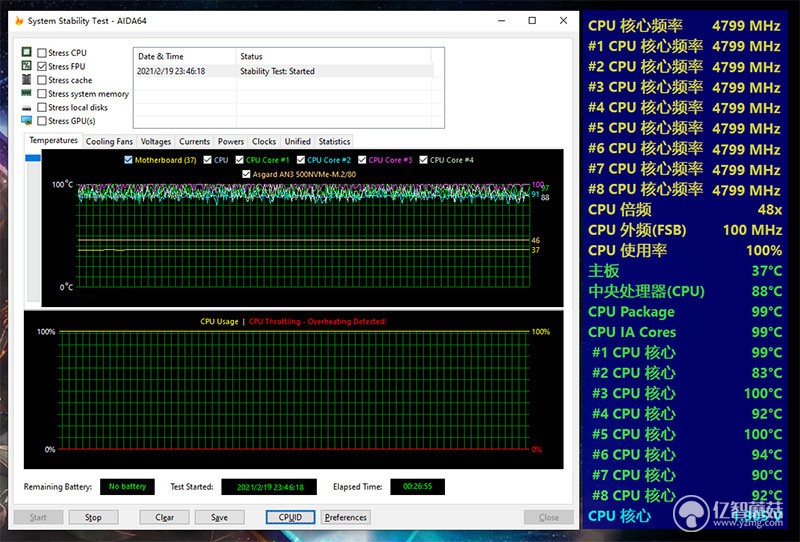Click the CPU 外频(FSB) 100 MHz row

pos(685,230)
